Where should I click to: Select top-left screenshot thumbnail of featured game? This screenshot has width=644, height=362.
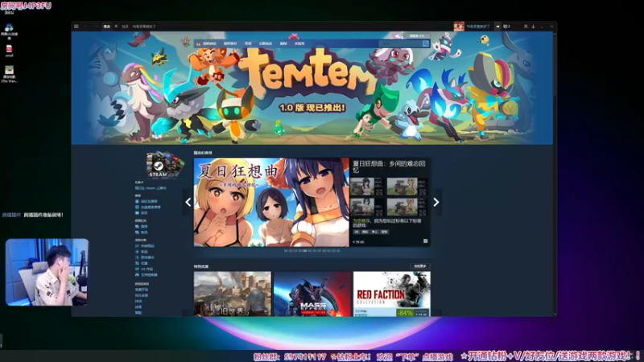(x=368, y=187)
